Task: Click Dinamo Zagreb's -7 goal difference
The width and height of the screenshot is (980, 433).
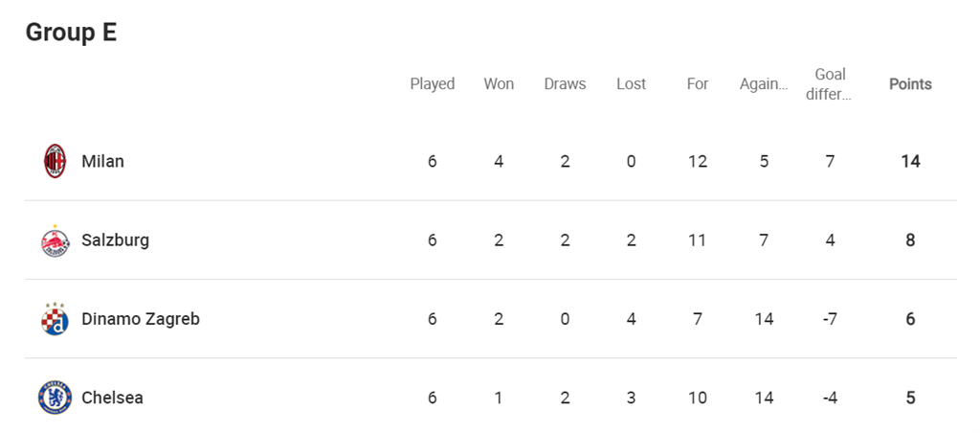Action: [x=830, y=319]
